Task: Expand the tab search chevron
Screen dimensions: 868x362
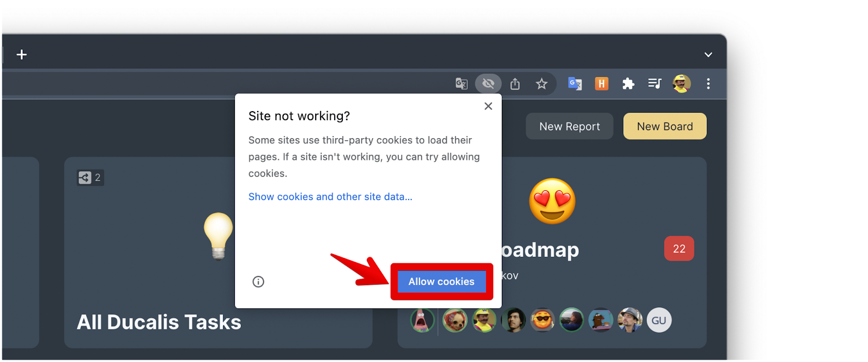Action: click(x=708, y=55)
